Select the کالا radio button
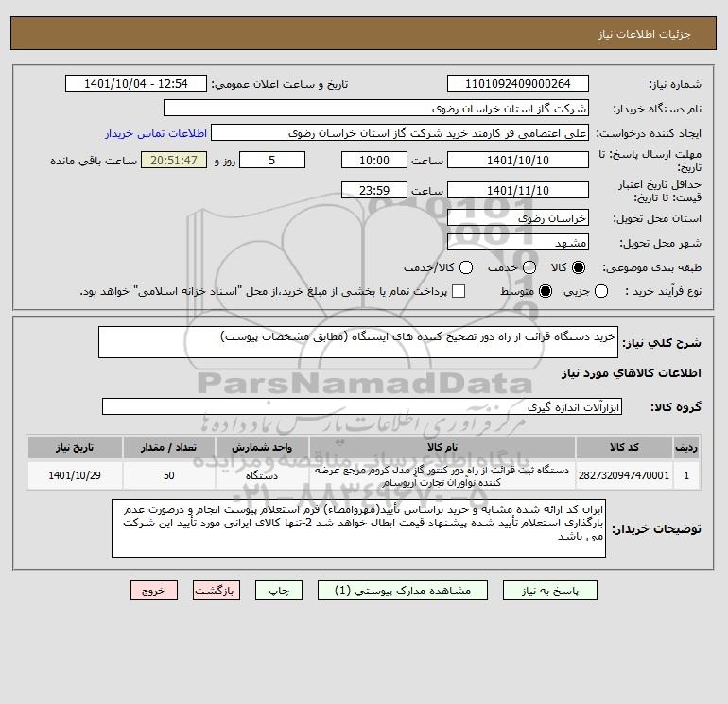The width and height of the screenshot is (728, 704). pyautogui.click(x=579, y=267)
